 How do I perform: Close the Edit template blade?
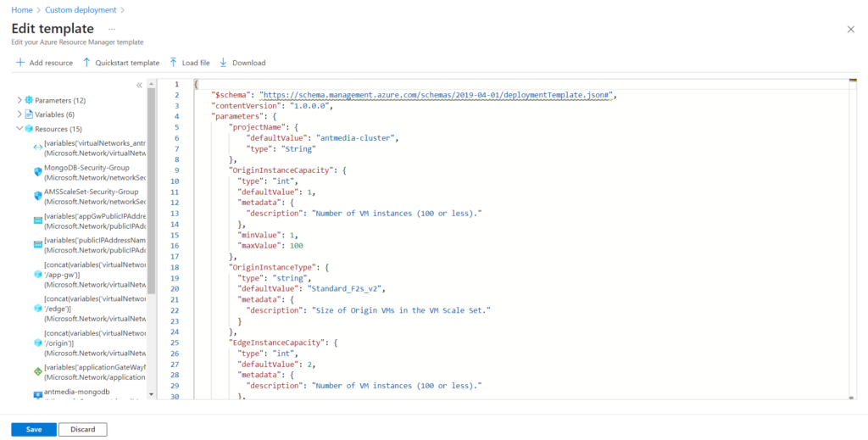[851, 30]
